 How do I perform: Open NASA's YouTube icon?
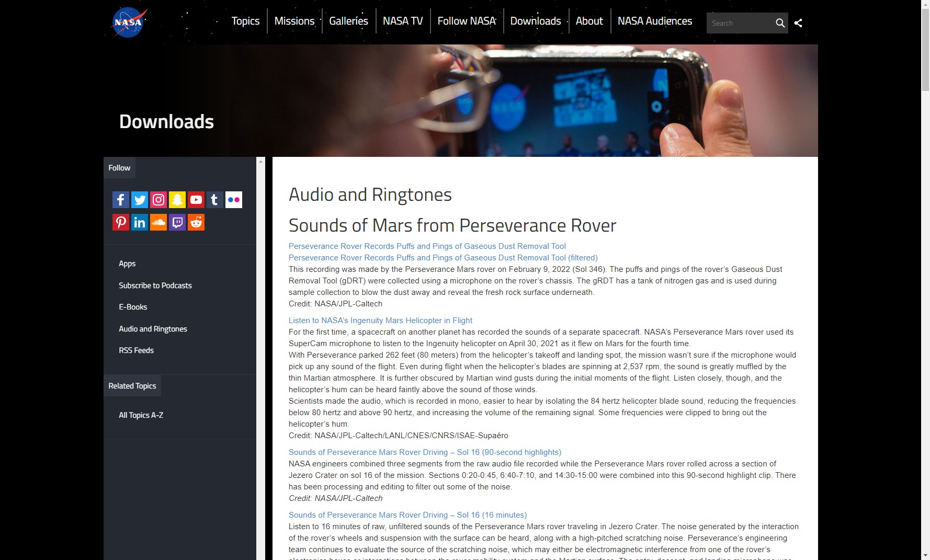click(196, 200)
